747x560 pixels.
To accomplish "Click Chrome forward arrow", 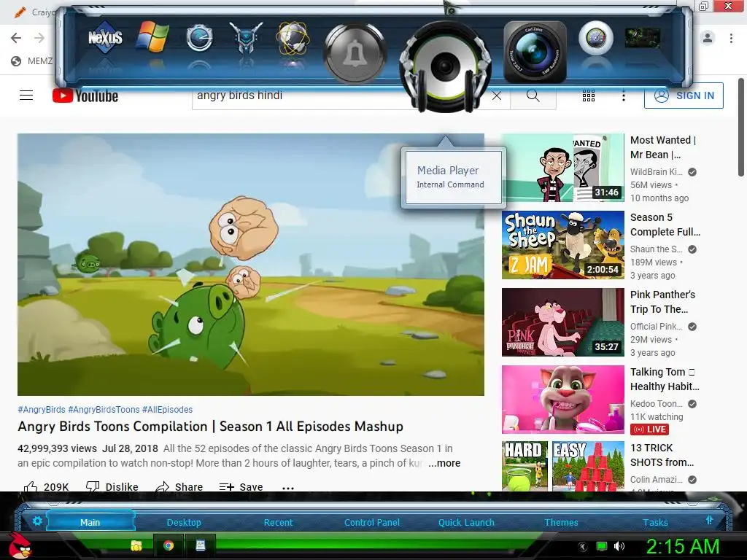I will [x=39, y=38].
